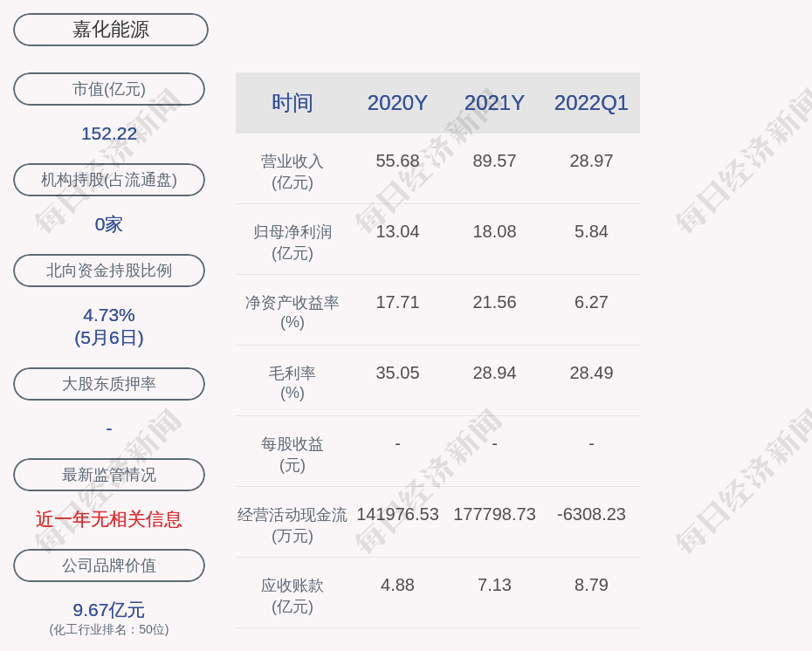This screenshot has width=812, height=651.
Task: Click the 时间 column header
Action: click(x=292, y=103)
